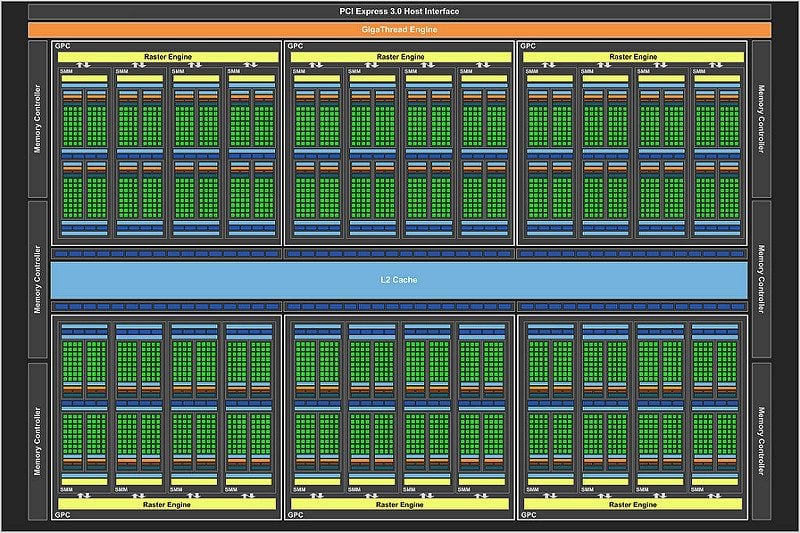Click the rightmost SMM label in bottom-right GPC

(x=697, y=490)
